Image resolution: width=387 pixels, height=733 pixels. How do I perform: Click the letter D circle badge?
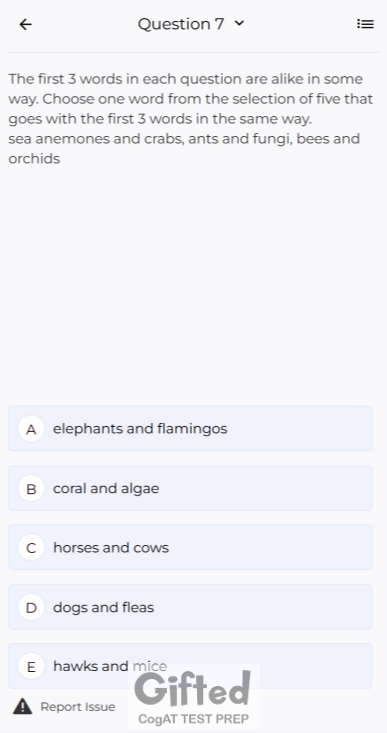pos(31,607)
